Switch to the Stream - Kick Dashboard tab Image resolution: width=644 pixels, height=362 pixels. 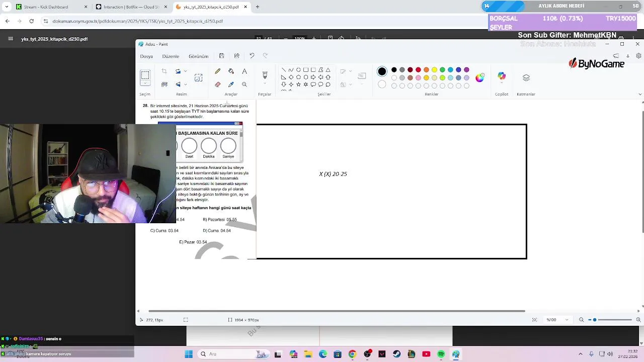click(x=51, y=7)
